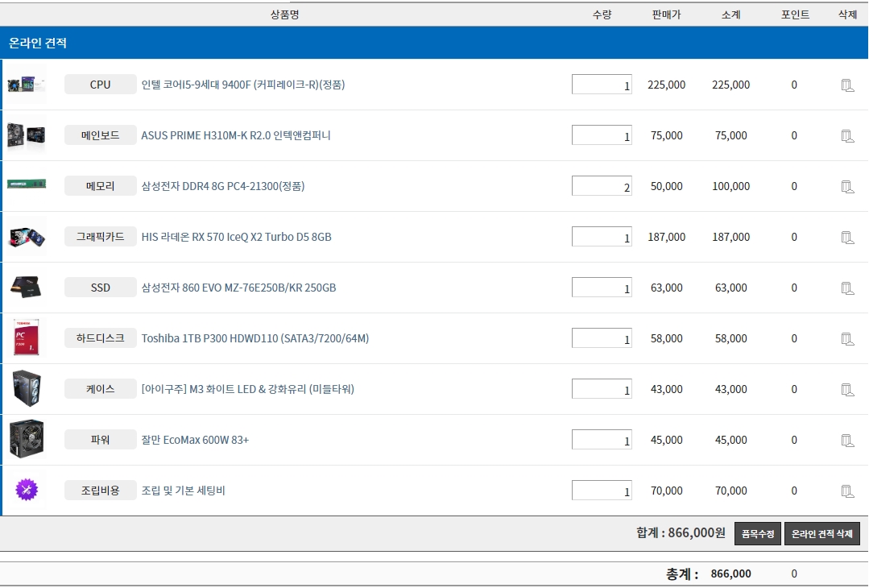Focus the memory quantity input field

tap(601, 186)
